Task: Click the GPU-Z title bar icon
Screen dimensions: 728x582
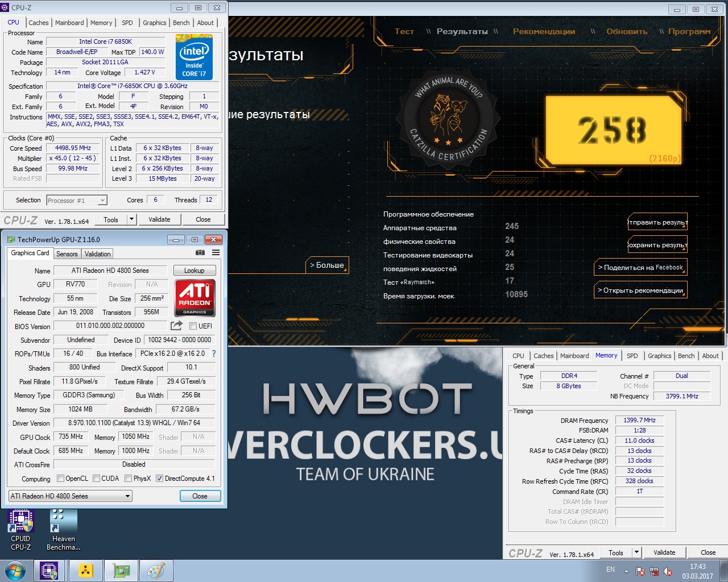Action: 11,239
